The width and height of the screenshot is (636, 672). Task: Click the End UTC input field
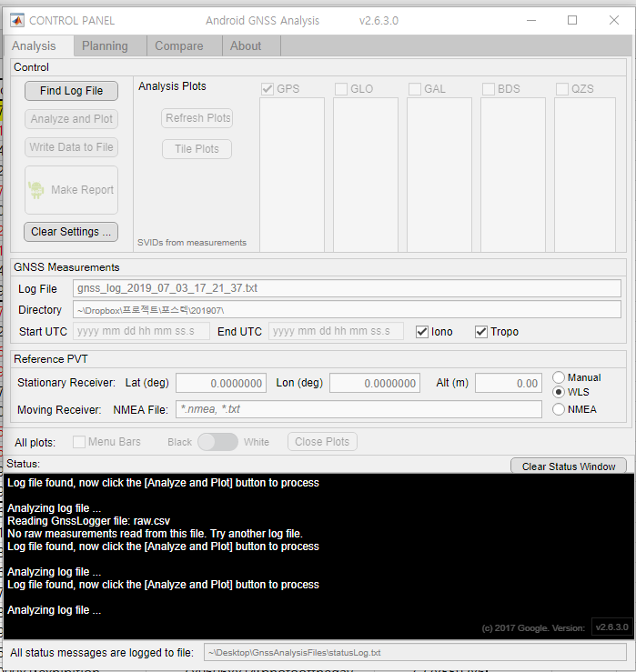click(x=336, y=331)
